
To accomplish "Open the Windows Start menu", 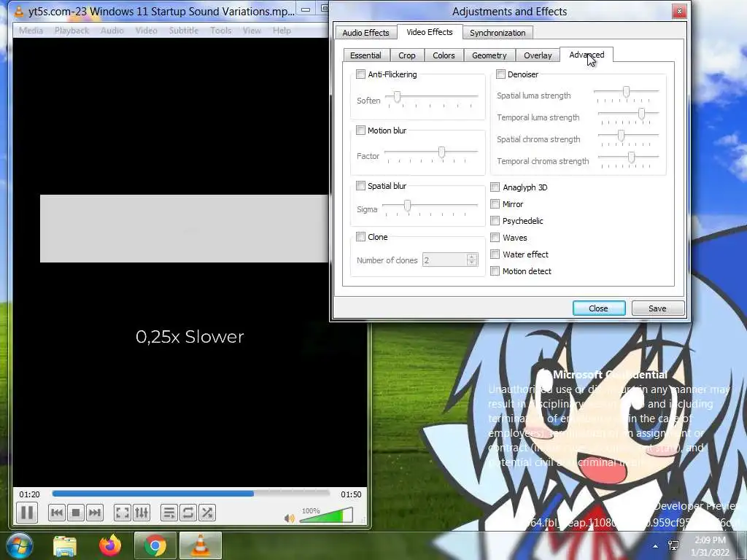I will 19,545.
